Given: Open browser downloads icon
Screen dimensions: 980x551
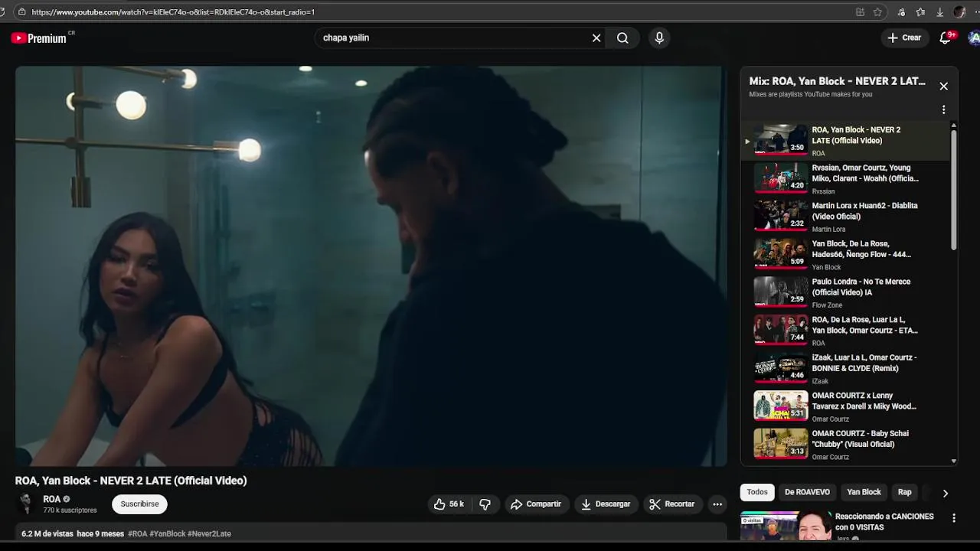Looking at the screenshot, I should (940, 12).
